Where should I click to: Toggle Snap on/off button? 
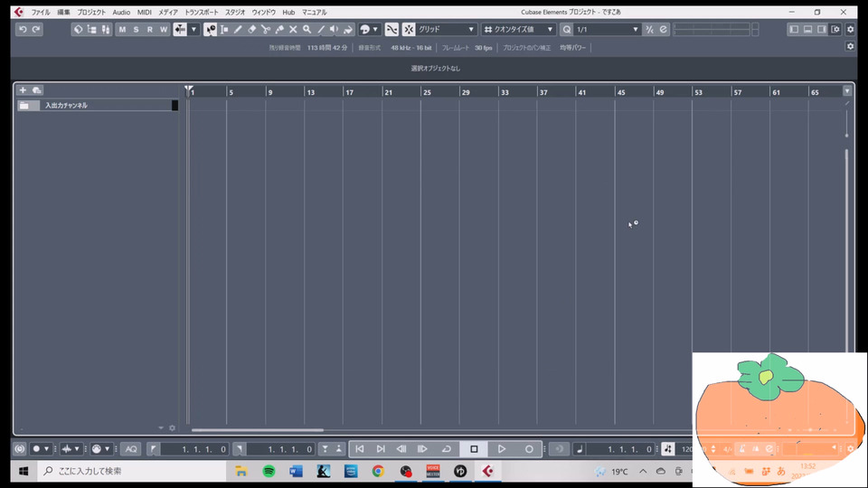click(409, 29)
